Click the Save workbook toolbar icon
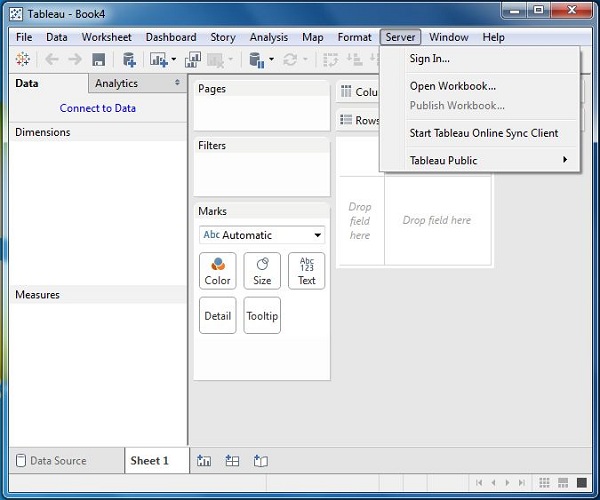 [x=99, y=60]
